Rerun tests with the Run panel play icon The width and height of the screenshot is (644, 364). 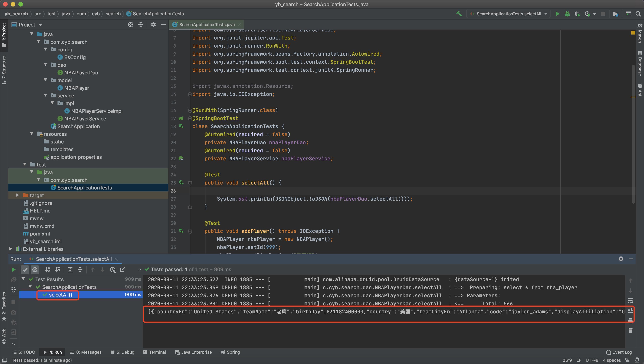[x=13, y=269]
